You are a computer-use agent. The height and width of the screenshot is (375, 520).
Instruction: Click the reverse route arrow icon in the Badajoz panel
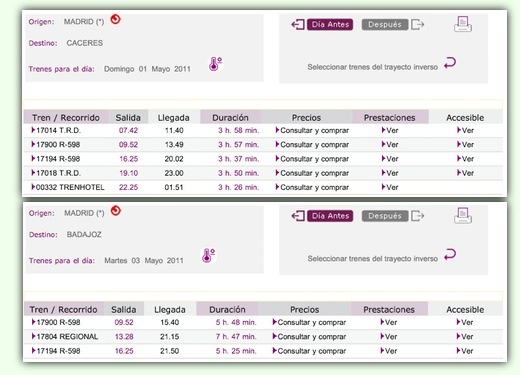pos(450,255)
